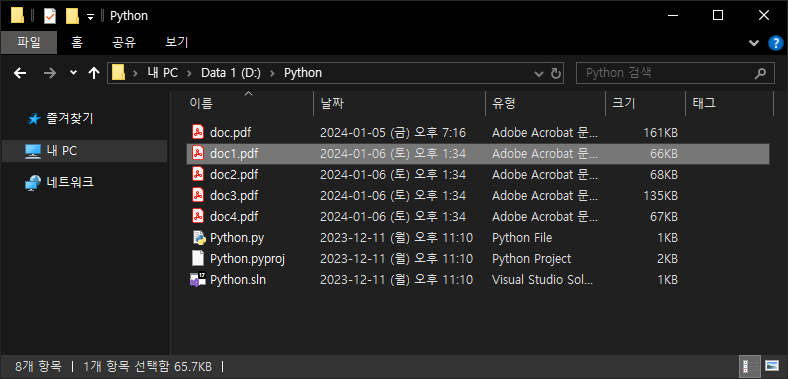The width and height of the screenshot is (788, 379).
Task: Select 네트워크 in the navigation pane
Action: pyautogui.click(x=69, y=182)
